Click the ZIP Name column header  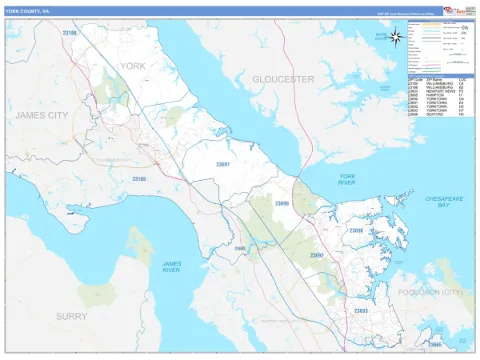(435, 80)
